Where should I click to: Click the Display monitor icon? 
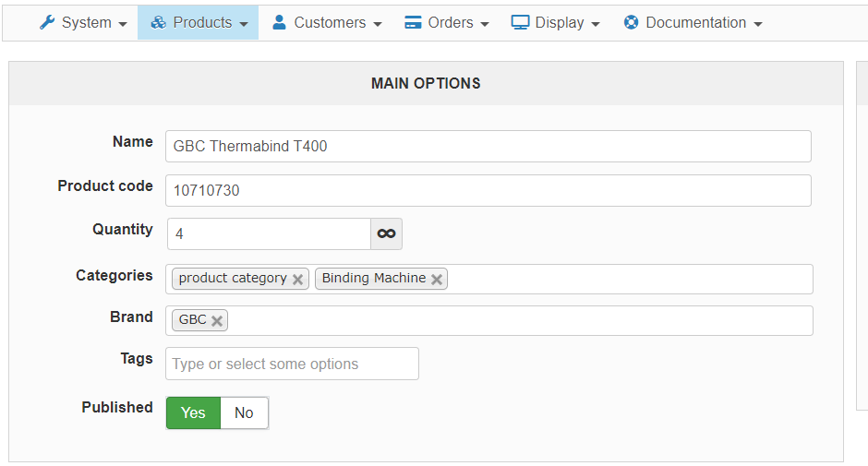tap(521, 23)
